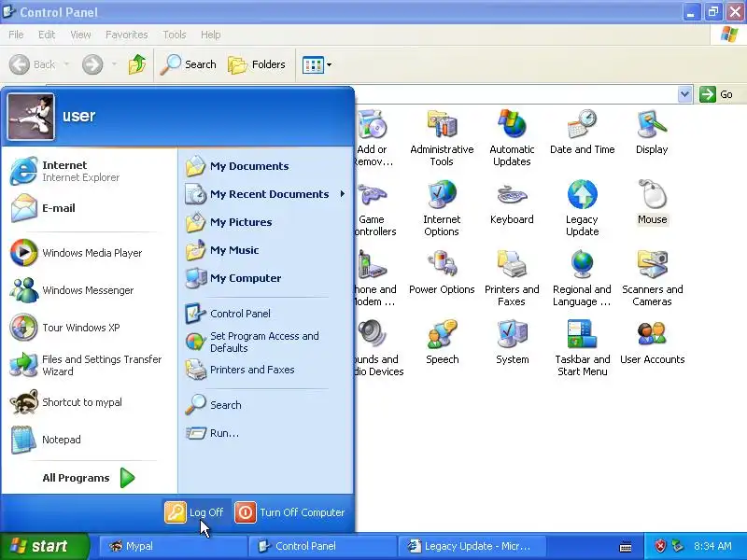Viewport: 747px width, 560px height.
Task: Expand All Programs list
Action: [x=89, y=478]
